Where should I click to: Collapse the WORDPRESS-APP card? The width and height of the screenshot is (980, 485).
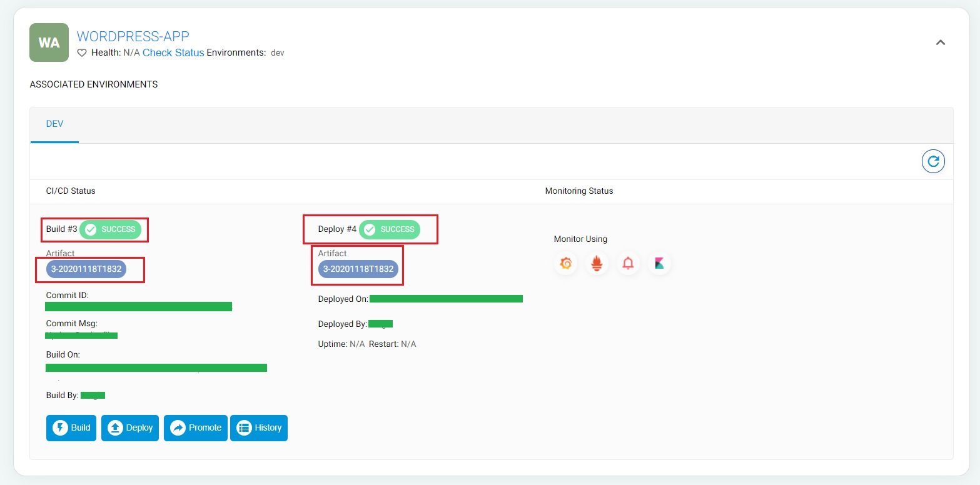pyautogui.click(x=940, y=42)
